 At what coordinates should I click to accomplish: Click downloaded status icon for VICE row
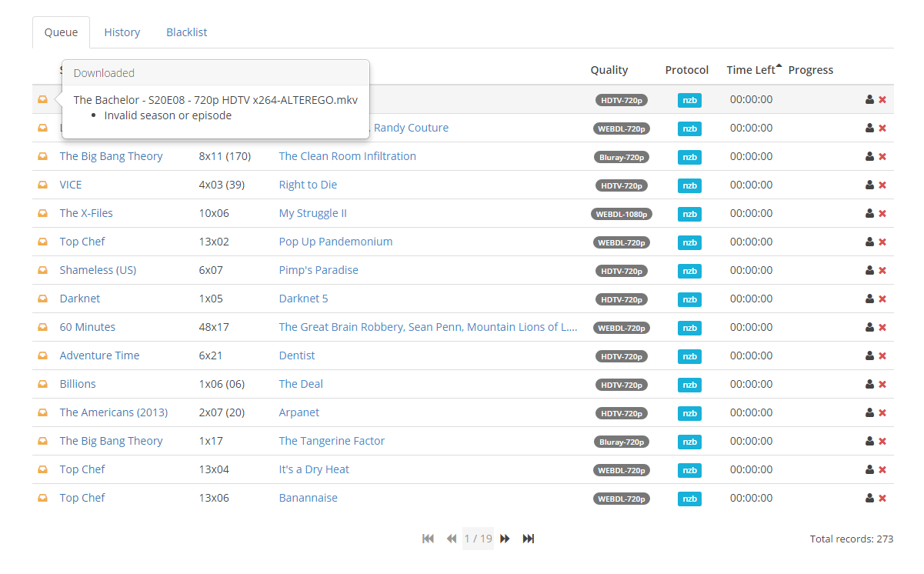43,185
